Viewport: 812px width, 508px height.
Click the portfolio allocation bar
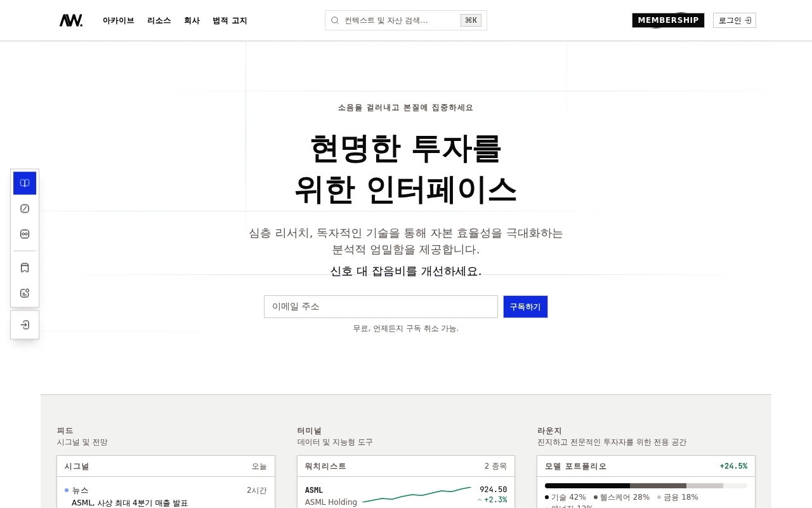tap(646, 486)
